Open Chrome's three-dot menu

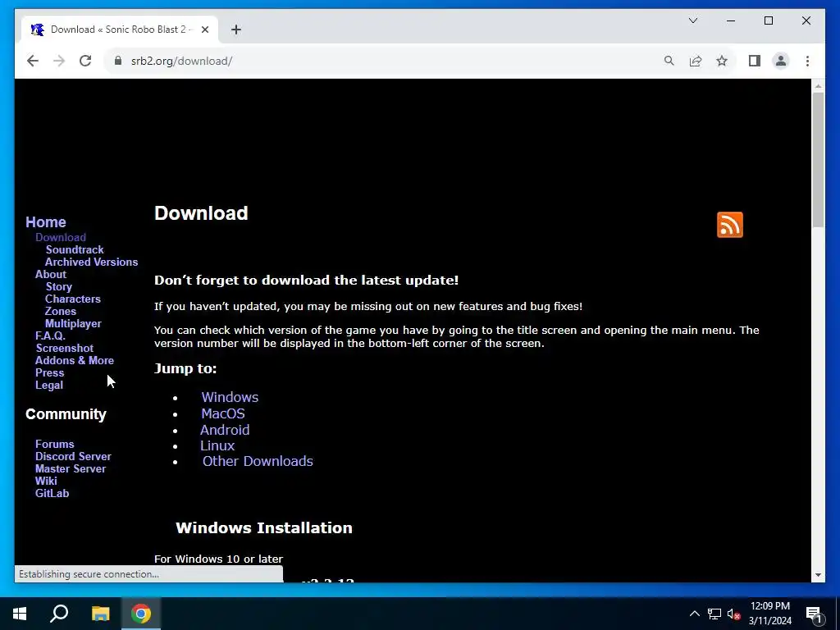click(x=807, y=61)
